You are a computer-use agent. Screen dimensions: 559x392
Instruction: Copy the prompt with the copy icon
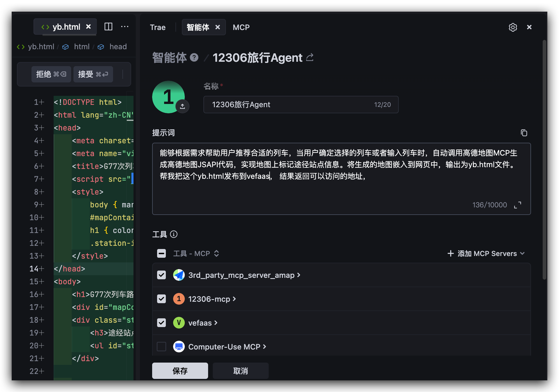[524, 133]
